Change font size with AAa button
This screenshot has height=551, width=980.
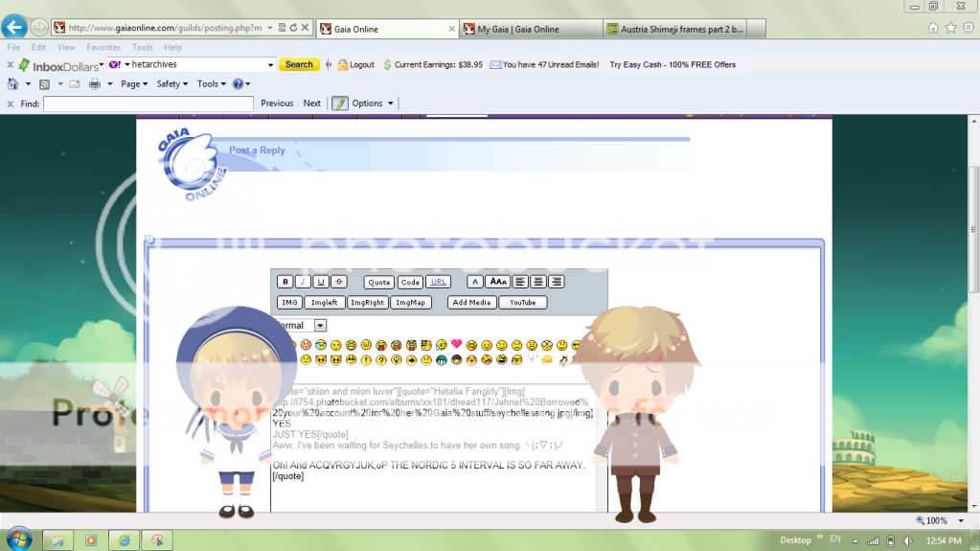(498, 282)
